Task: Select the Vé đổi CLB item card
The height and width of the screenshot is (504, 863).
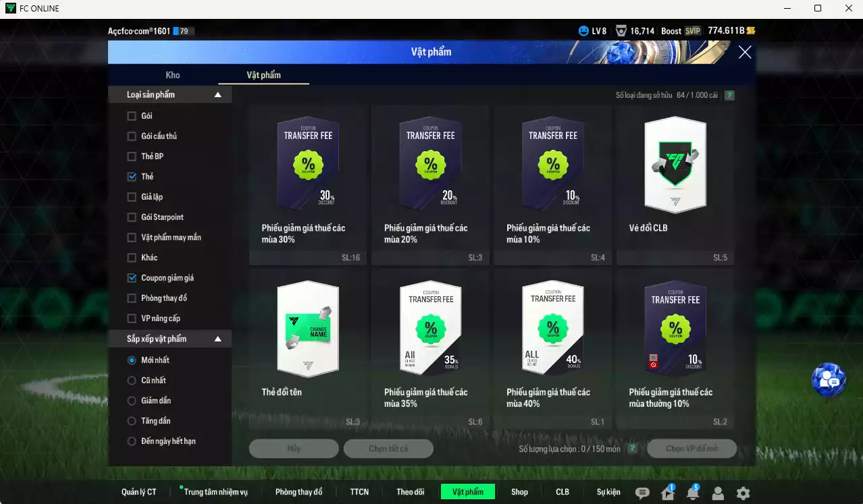Action: coord(675,182)
